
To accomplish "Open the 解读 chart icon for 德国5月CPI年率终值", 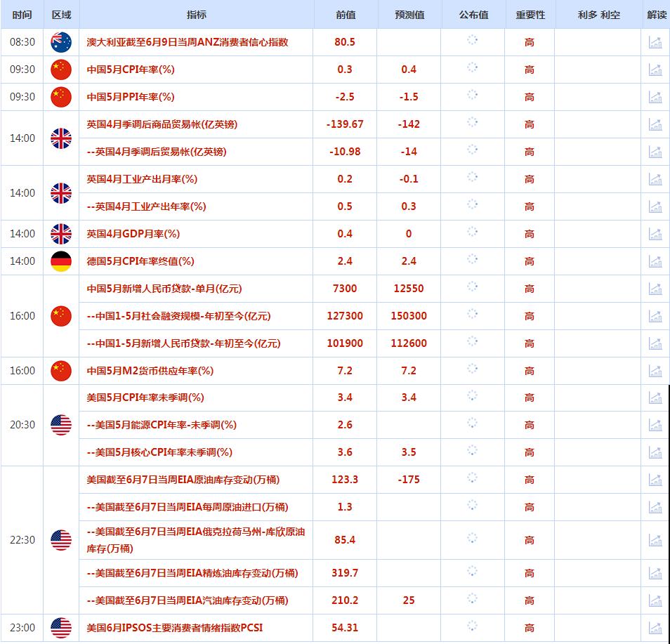I will click(x=655, y=261).
